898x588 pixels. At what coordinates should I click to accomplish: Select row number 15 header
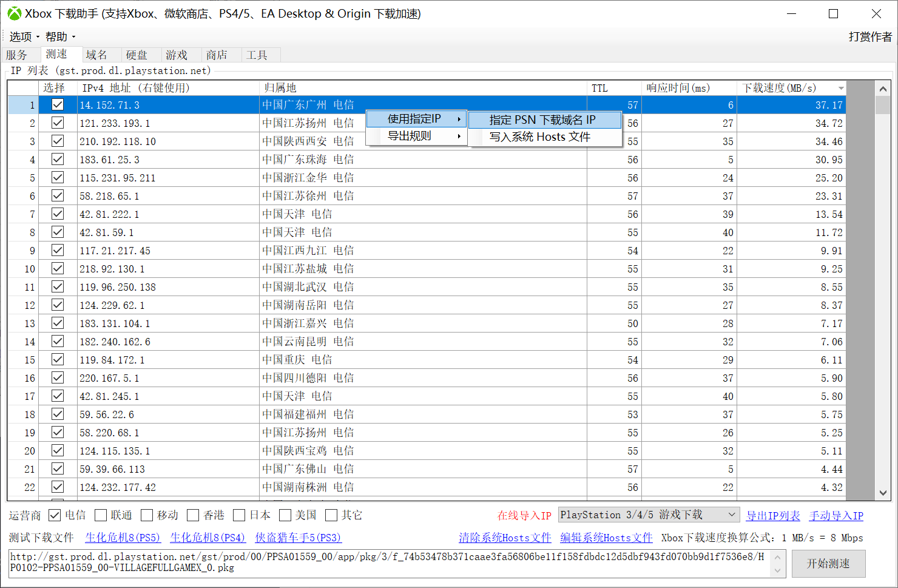tap(23, 360)
